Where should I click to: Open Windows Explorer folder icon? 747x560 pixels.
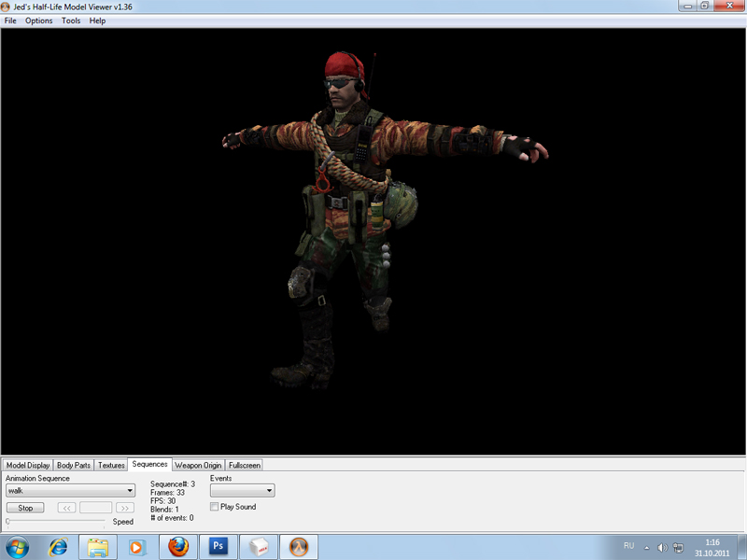(98, 546)
